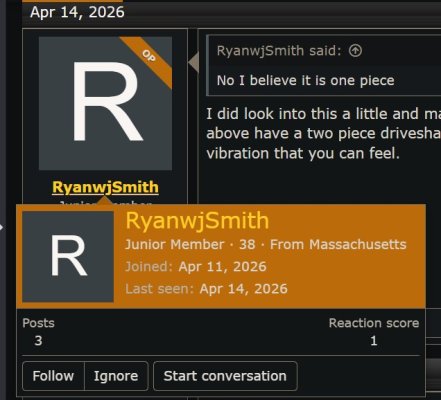Open the Posts count label
Viewport: 441px width, 400px height.
(38, 323)
